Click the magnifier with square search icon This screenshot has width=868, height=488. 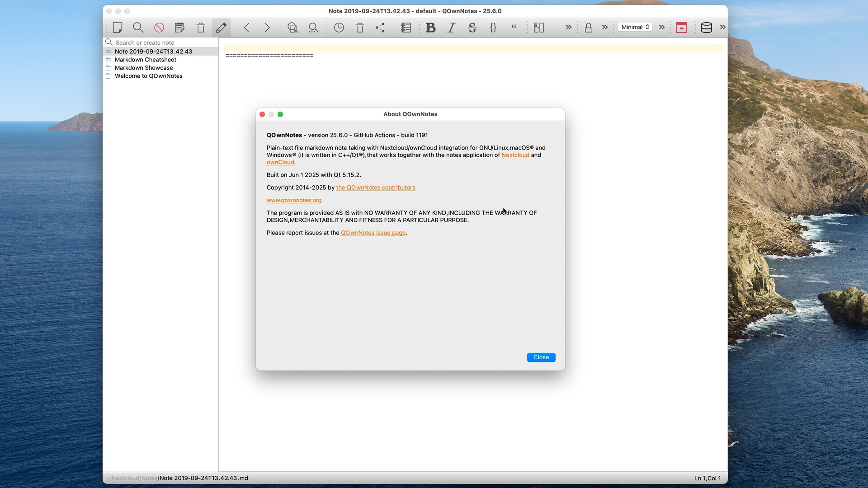point(293,28)
